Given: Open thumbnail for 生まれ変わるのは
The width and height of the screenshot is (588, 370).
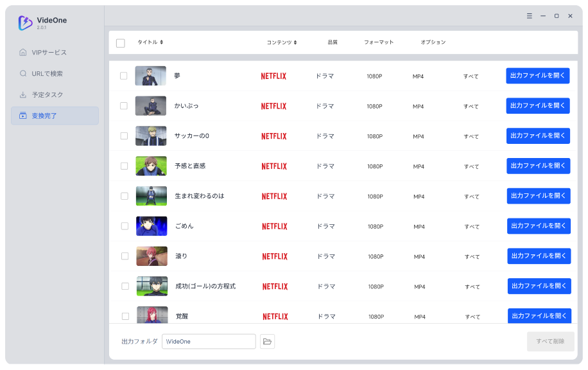Looking at the screenshot, I should click(x=151, y=196).
